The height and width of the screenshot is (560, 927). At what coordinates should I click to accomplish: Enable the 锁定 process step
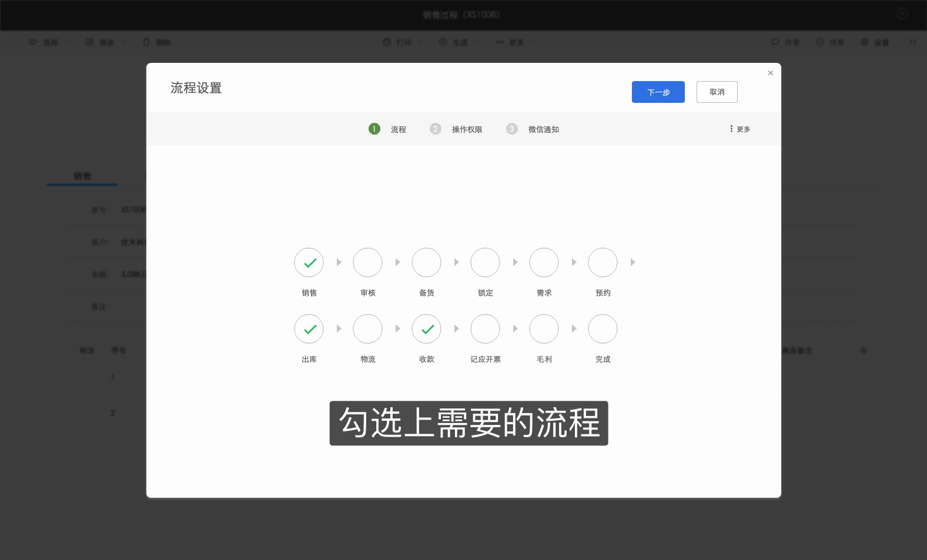[485, 263]
